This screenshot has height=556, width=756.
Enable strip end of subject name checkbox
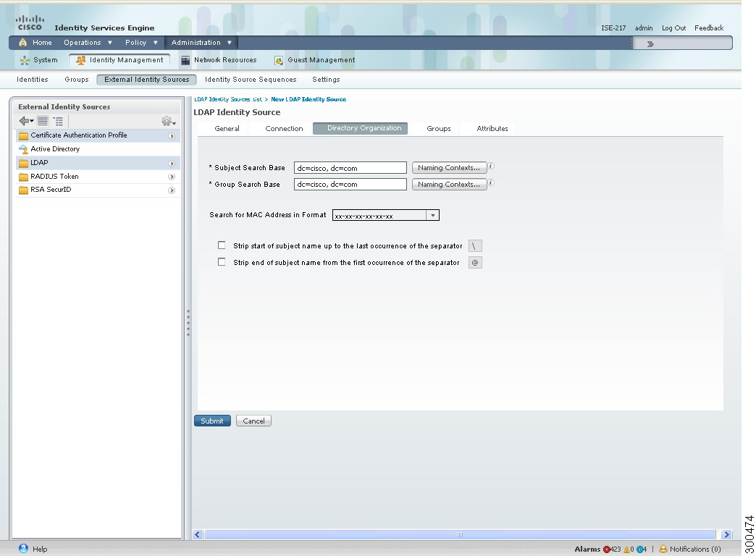[222, 262]
